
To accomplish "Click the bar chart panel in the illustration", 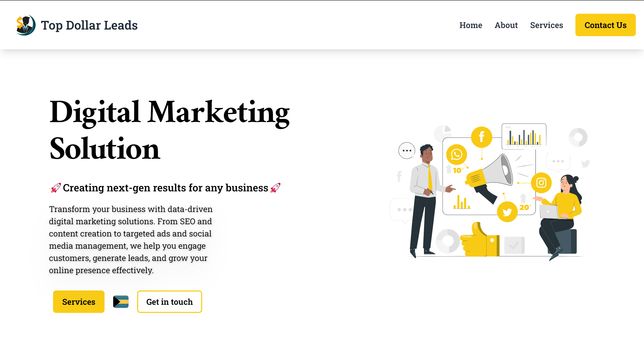I will pyautogui.click(x=524, y=136).
